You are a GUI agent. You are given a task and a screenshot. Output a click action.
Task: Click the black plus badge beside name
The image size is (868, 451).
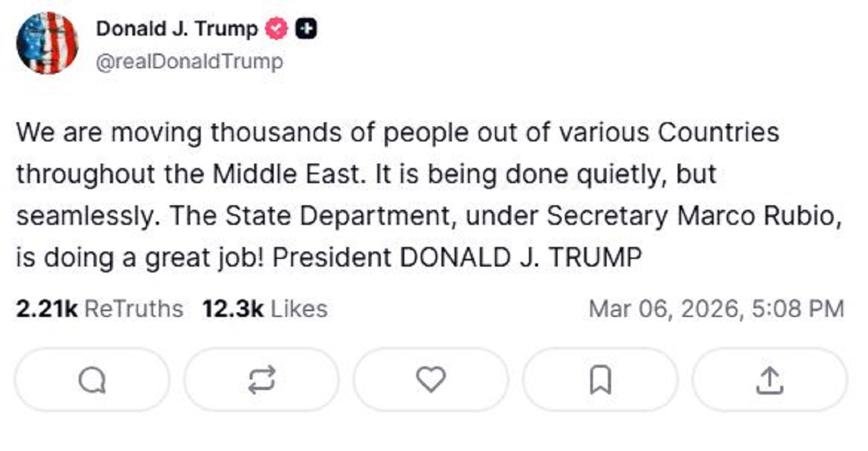click(306, 29)
